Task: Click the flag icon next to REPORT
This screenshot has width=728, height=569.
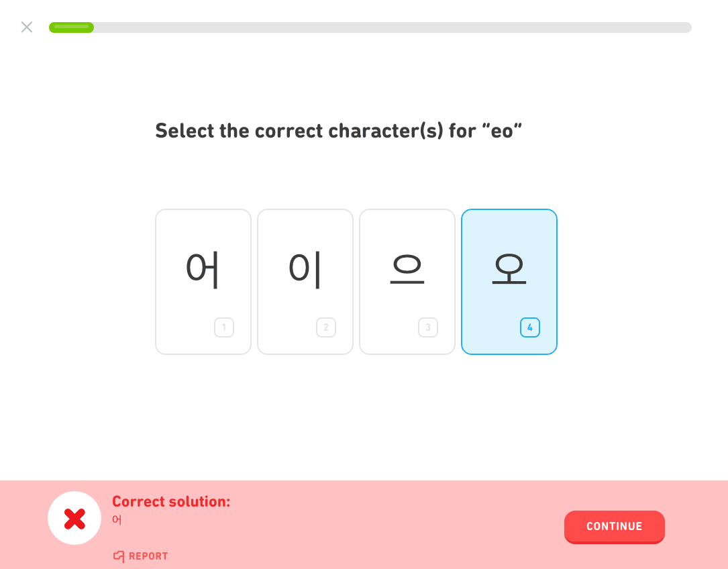Action: [x=118, y=556]
